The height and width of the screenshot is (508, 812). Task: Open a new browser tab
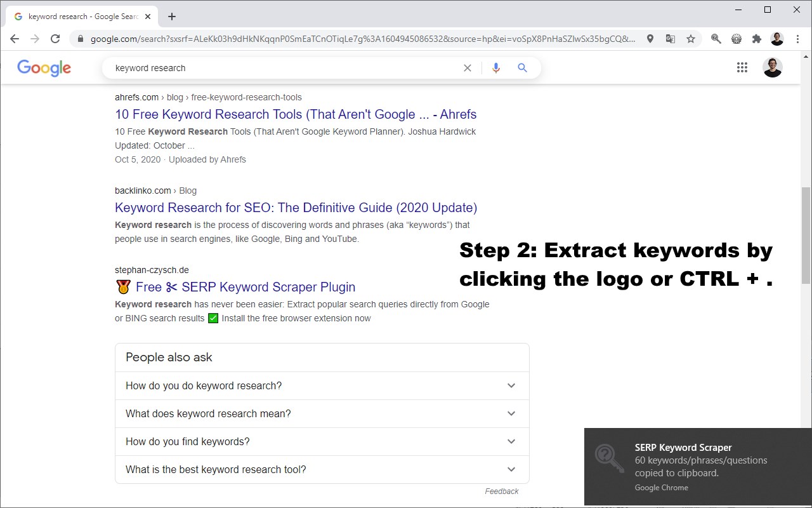172,17
